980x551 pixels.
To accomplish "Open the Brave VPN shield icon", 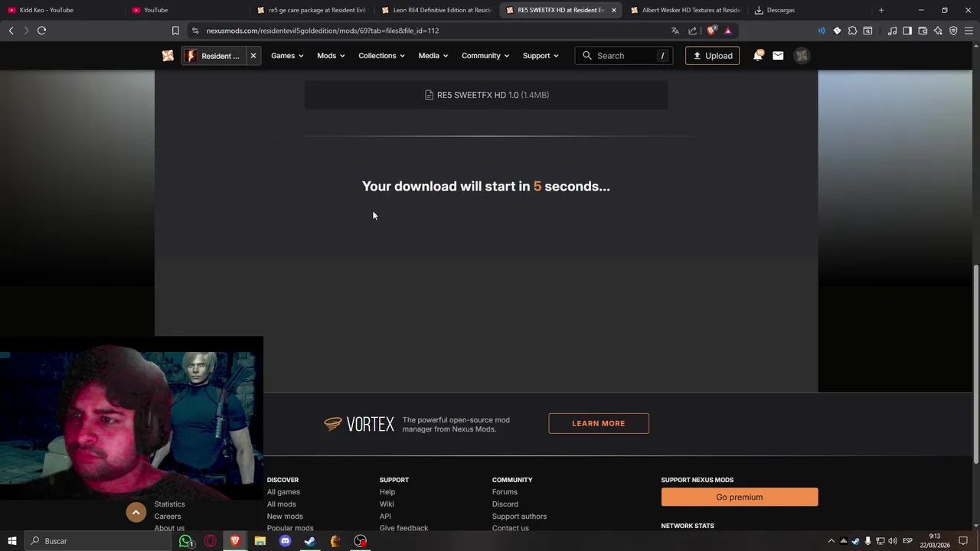I will click(x=953, y=31).
